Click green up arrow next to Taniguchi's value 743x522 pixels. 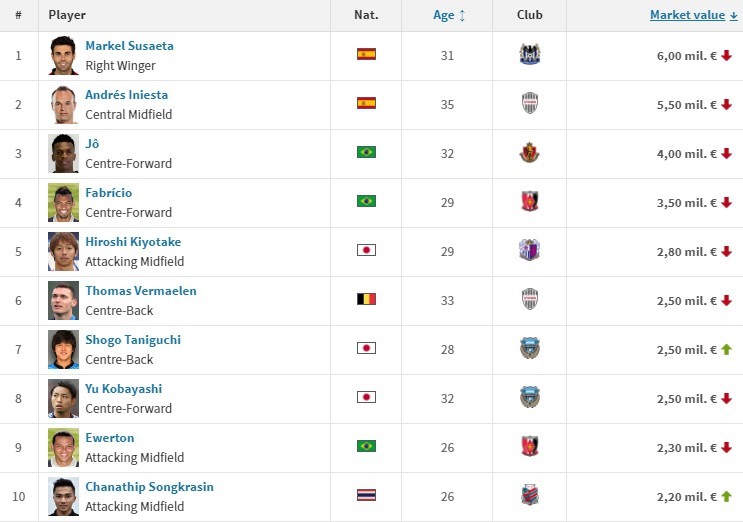pos(726,350)
